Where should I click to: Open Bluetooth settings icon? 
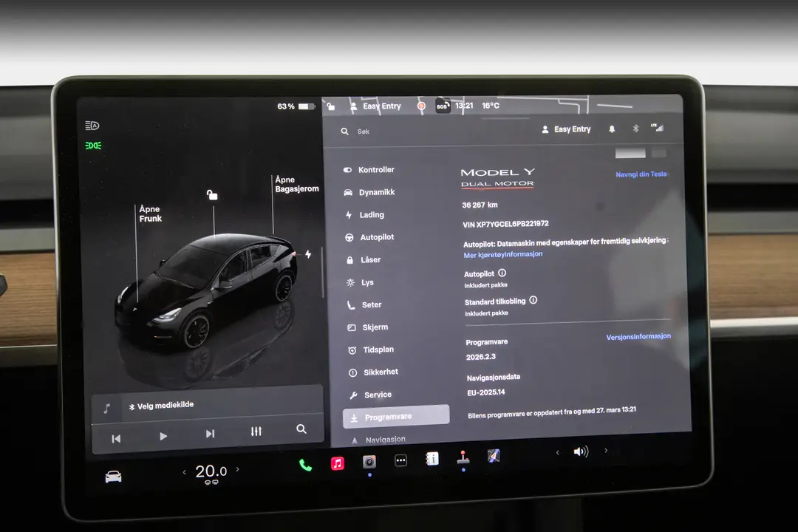(635, 129)
